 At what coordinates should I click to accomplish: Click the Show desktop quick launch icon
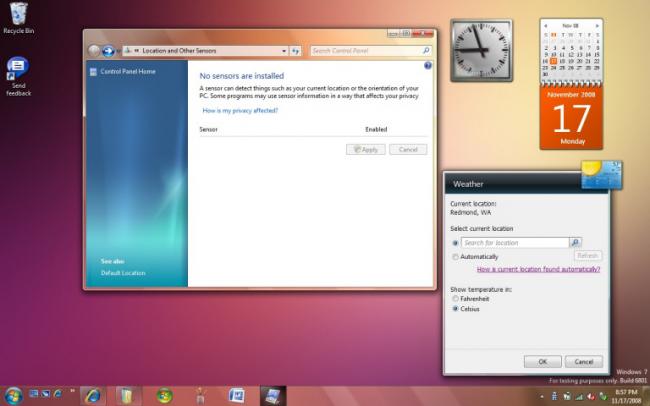point(34,393)
